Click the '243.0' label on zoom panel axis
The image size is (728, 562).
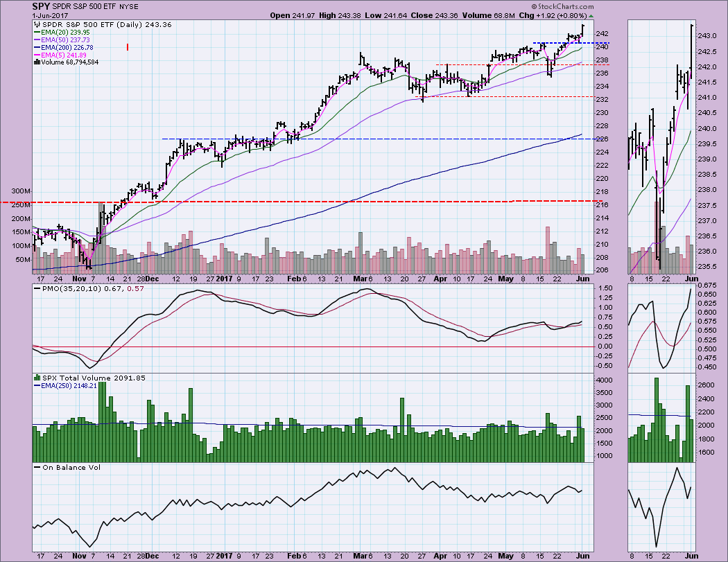(x=707, y=36)
